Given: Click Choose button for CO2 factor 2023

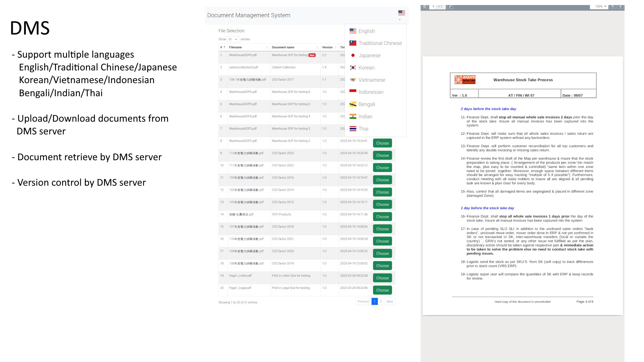Looking at the screenshot, I should [382, 156].
